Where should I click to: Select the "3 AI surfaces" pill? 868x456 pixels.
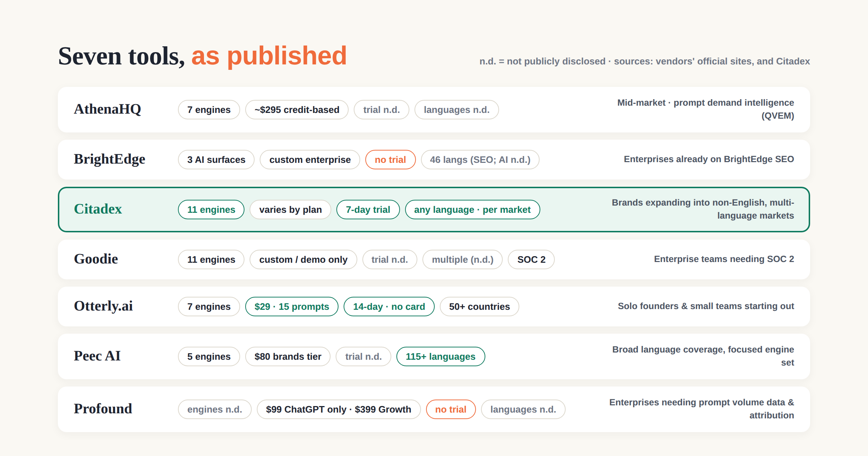click(x=216, y=160)
